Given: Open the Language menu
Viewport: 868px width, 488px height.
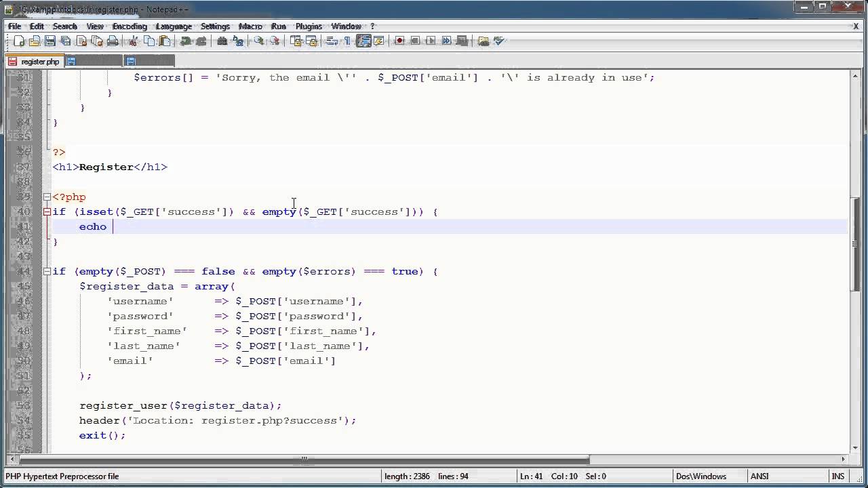Looking at the screenshot, I should pyautogui.click(x=174, y=26).
